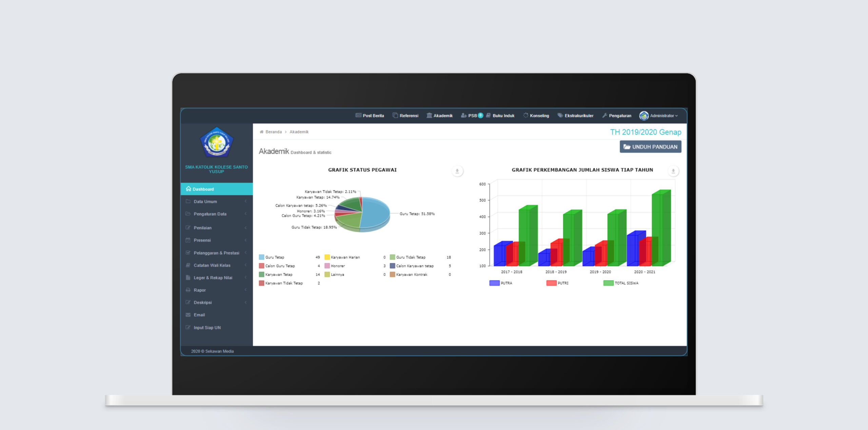Click the home icon in breadcrumb

click(x=261, y=132)
